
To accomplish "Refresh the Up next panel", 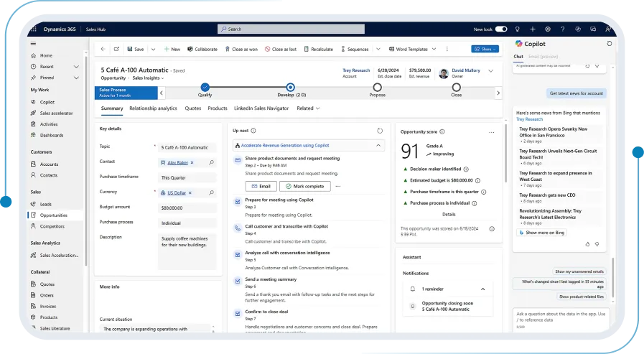I will tap(380, 131).
